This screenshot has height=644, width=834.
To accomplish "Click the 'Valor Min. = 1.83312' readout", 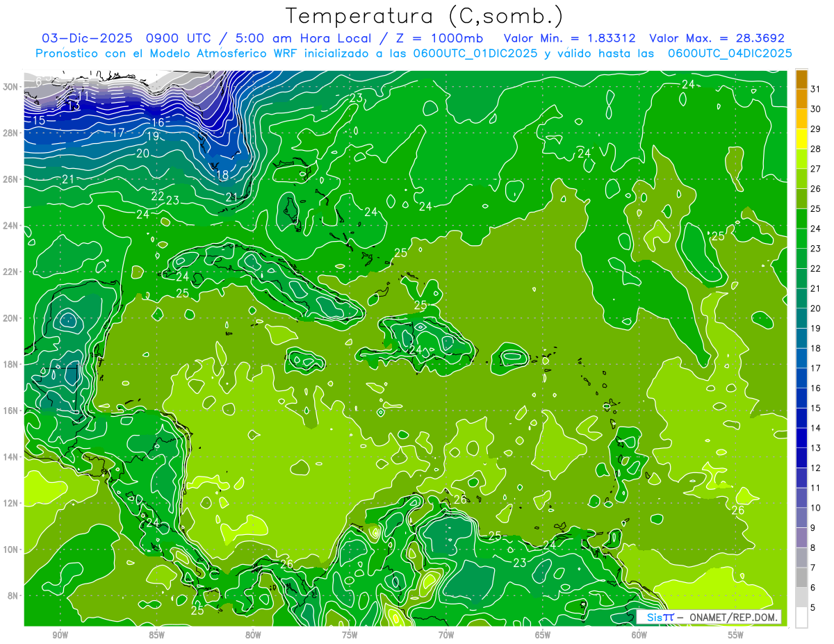I will coord(570,38).
